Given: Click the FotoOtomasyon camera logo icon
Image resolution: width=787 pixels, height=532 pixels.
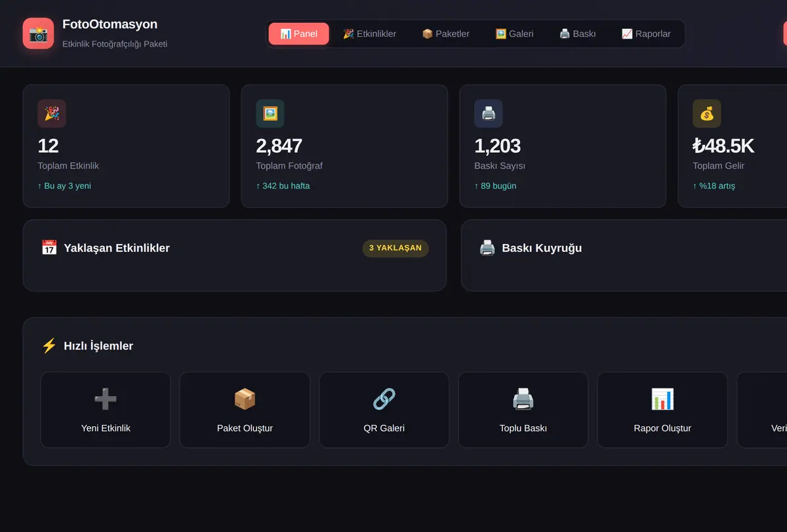Looking at the screenshot, I should tap(38, 33).
